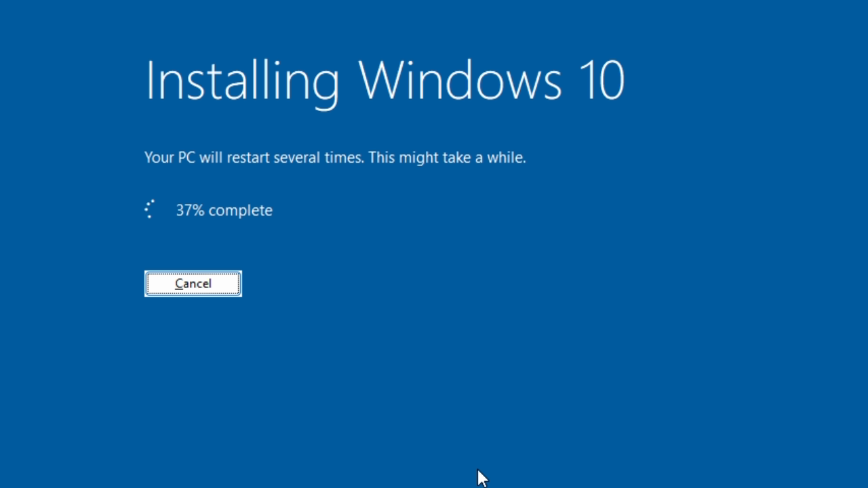
Task: Click the word "take" in the notice
Action: click(456, 158)
